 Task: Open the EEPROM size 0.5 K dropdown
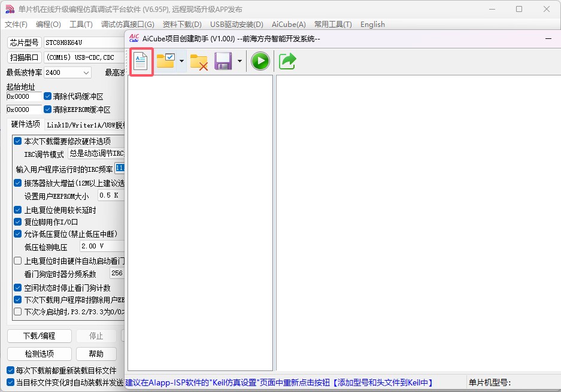coord(111,195)
